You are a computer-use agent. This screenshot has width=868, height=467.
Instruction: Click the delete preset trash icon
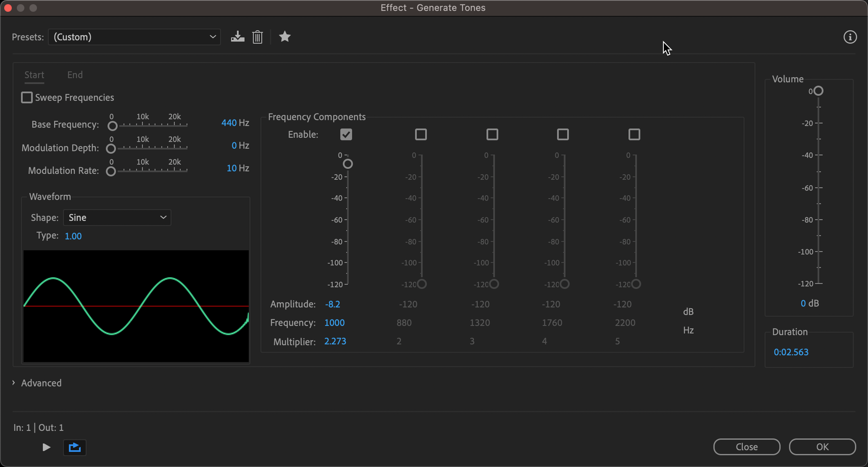click(258, 37)
